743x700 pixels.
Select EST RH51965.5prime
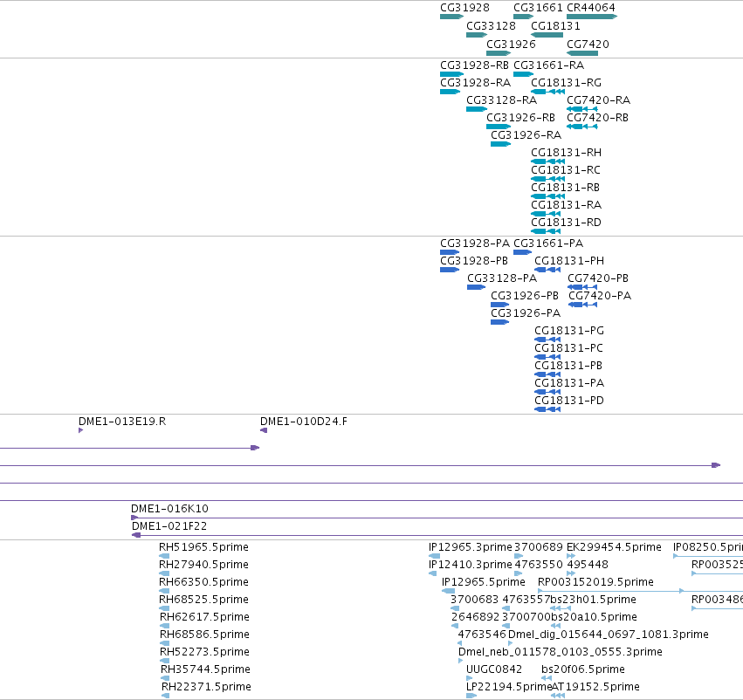tap(164, 557)
